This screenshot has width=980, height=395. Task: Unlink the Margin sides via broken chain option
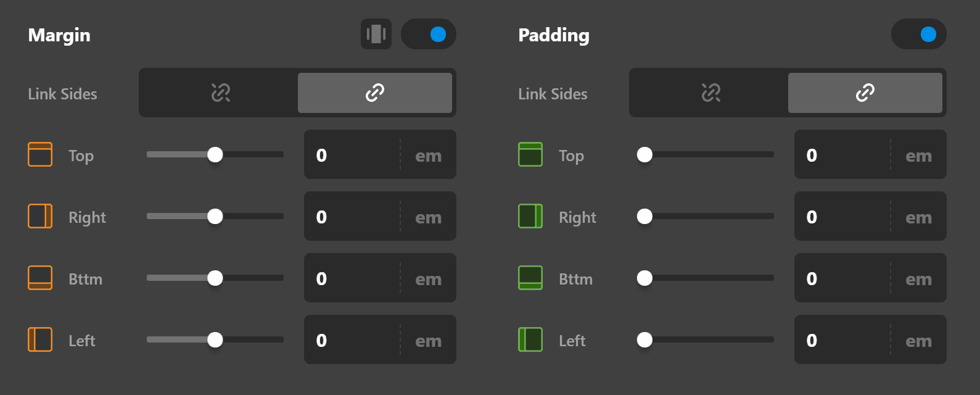point(220,93)
